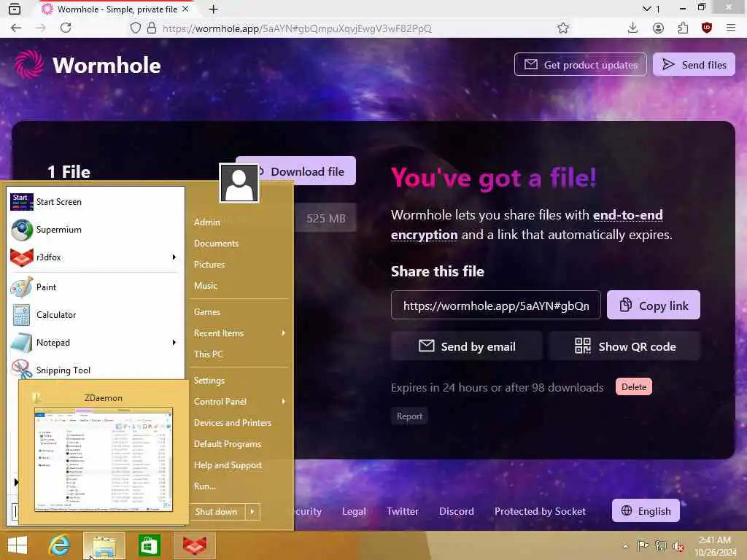Open the English language selector

(x=646, y=510)
